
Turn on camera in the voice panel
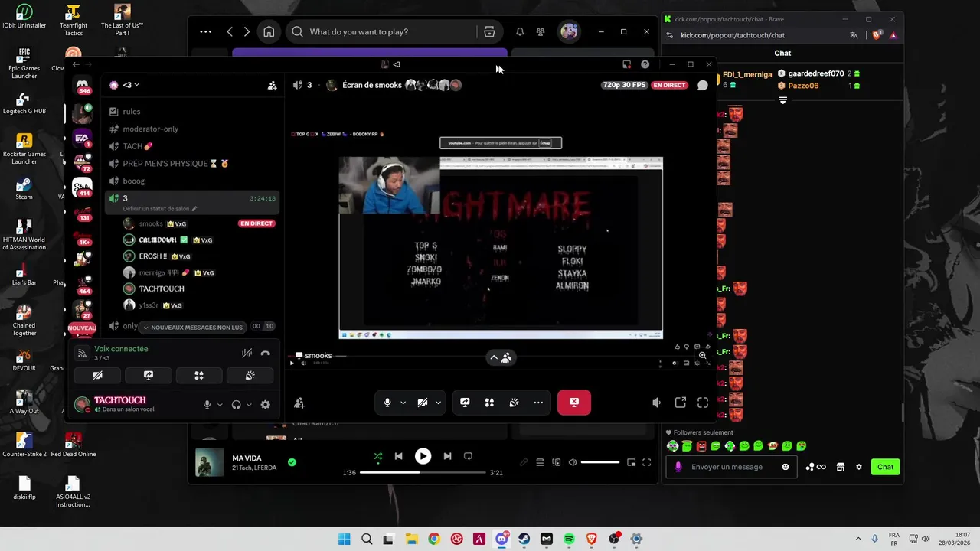click(x=97, y=376)
